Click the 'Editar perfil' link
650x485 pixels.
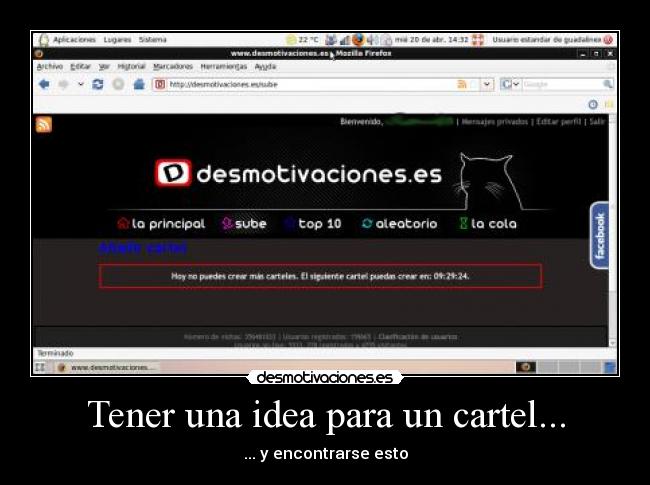(x=558, y=121)
